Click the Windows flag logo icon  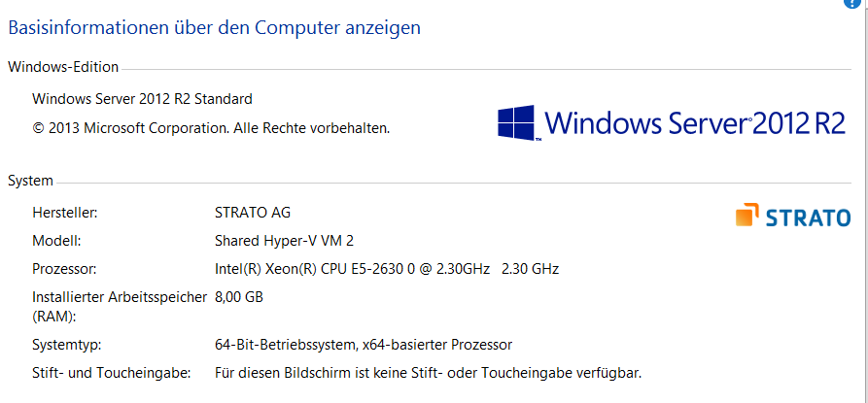click(518, 123)
